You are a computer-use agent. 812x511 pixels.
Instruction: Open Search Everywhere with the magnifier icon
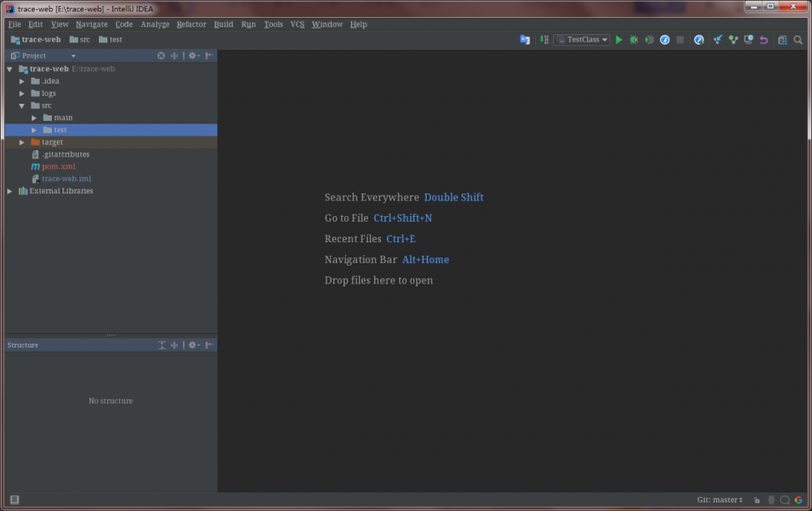tap(797, 39)
